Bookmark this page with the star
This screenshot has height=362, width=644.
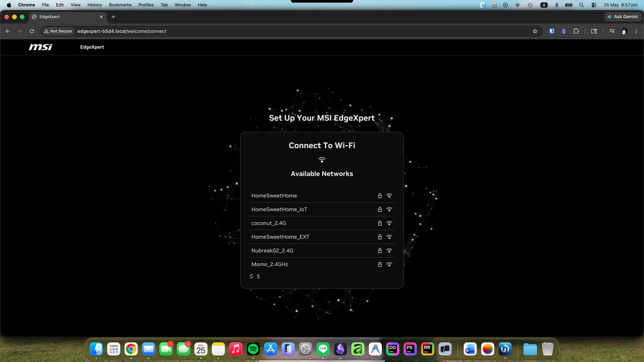(535, 31)
